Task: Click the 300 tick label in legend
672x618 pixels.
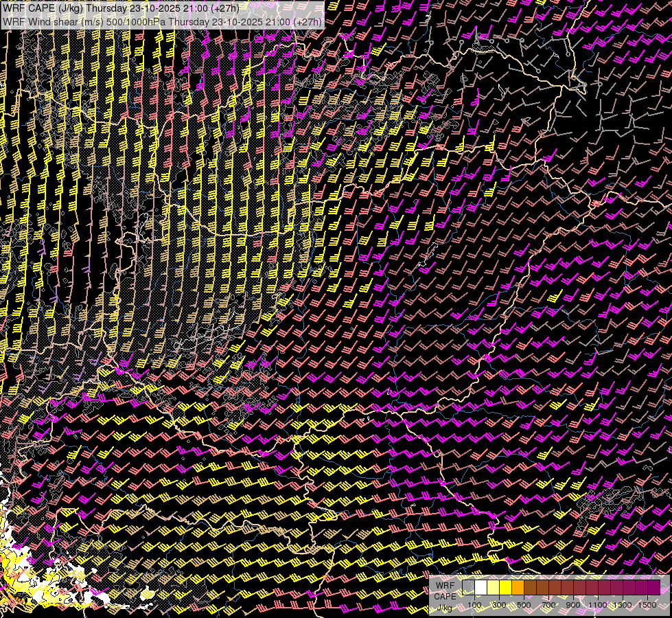Action: (x=499, y=604)
